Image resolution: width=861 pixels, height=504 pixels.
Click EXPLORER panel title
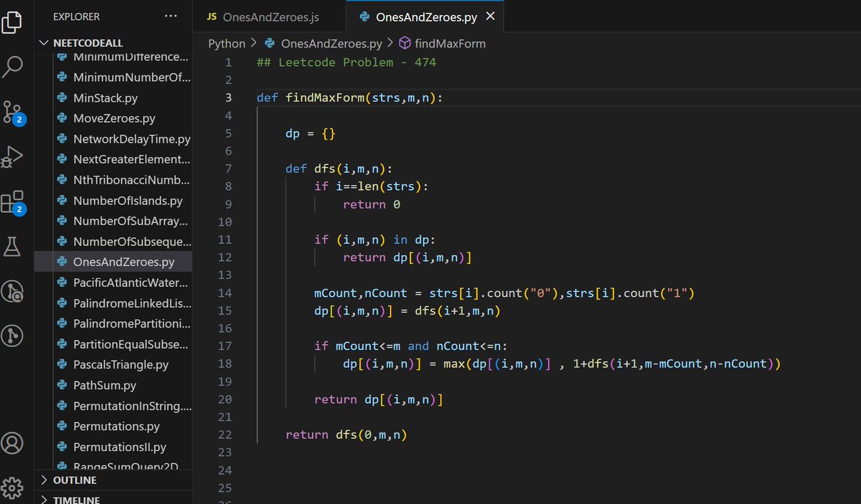77,16
